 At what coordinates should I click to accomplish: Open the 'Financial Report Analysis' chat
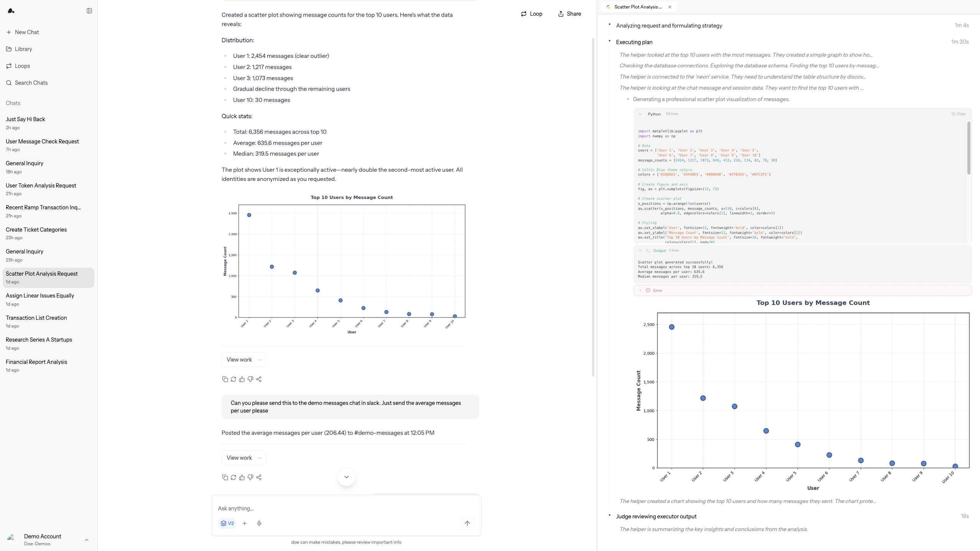[x=48, y=366]
